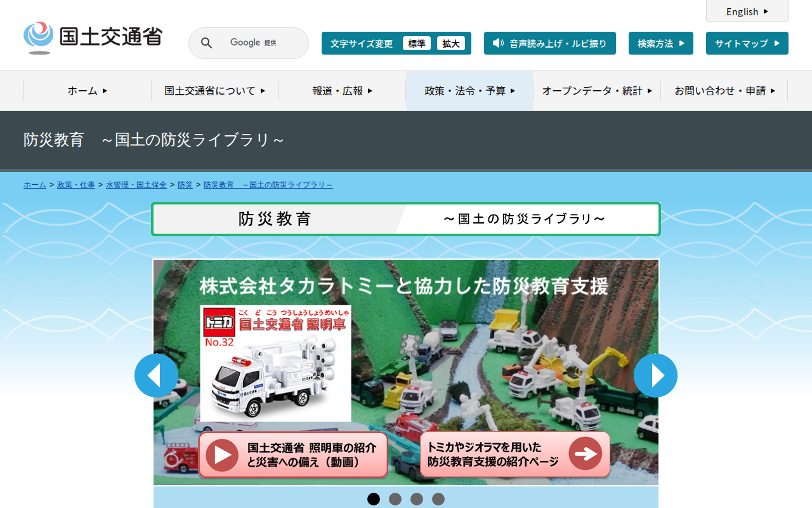Click the search magnifier icon
This screenshot has height=508, width=812.
207,43
